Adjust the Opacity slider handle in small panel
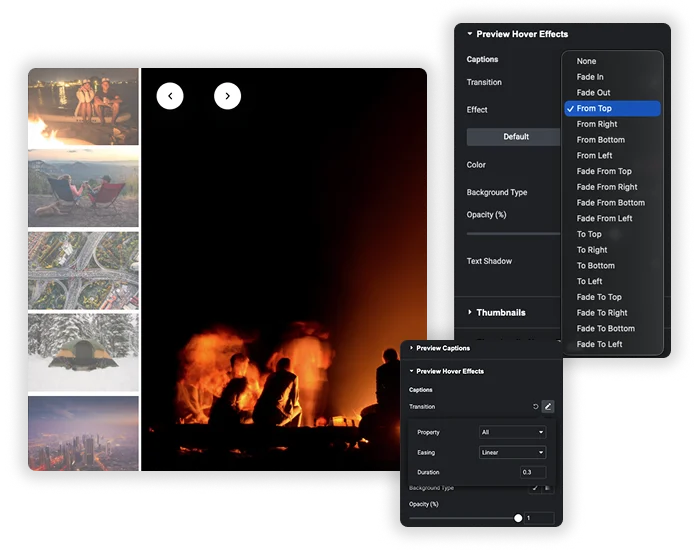 [518, 518]
